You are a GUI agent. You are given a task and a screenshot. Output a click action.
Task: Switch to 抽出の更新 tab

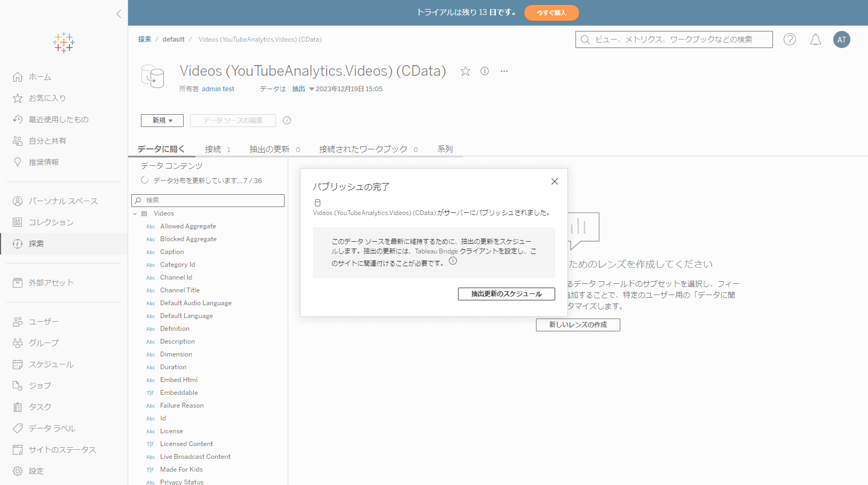pos(274,149)
